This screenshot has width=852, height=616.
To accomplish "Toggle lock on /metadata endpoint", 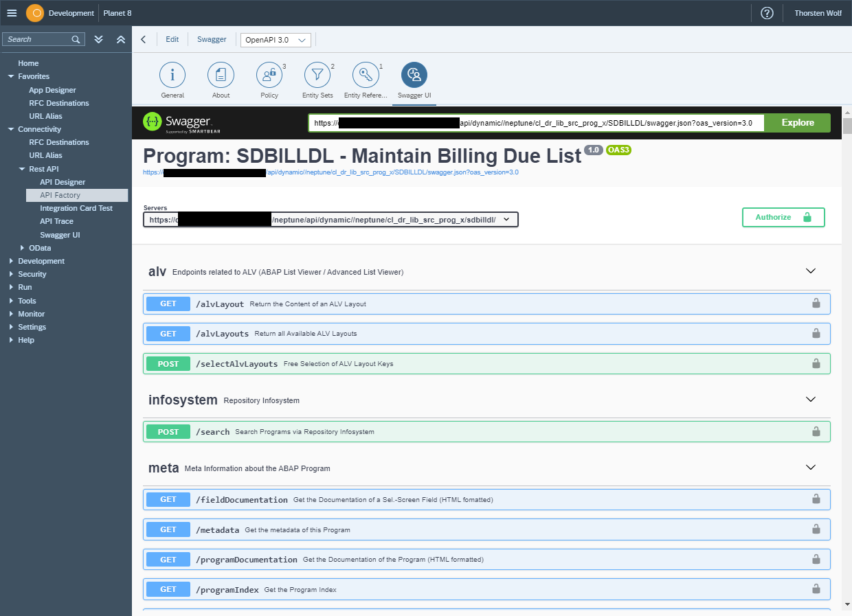I will pos(816,529).
